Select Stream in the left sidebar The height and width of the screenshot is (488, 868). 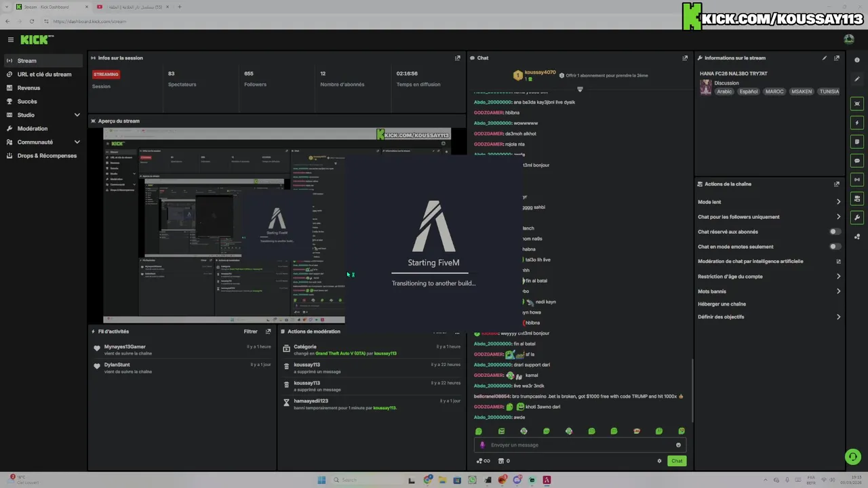coord(43,61)
